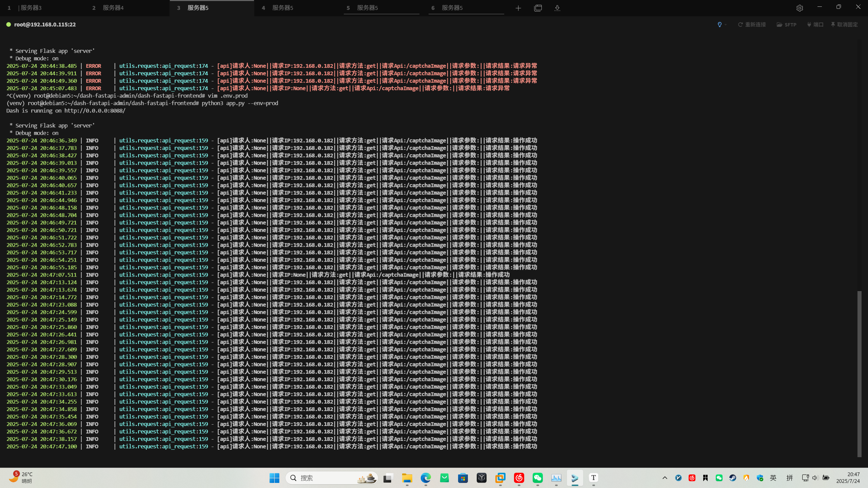Click the root@192.168.0.115:22 connection label

[x=45, y=24]
